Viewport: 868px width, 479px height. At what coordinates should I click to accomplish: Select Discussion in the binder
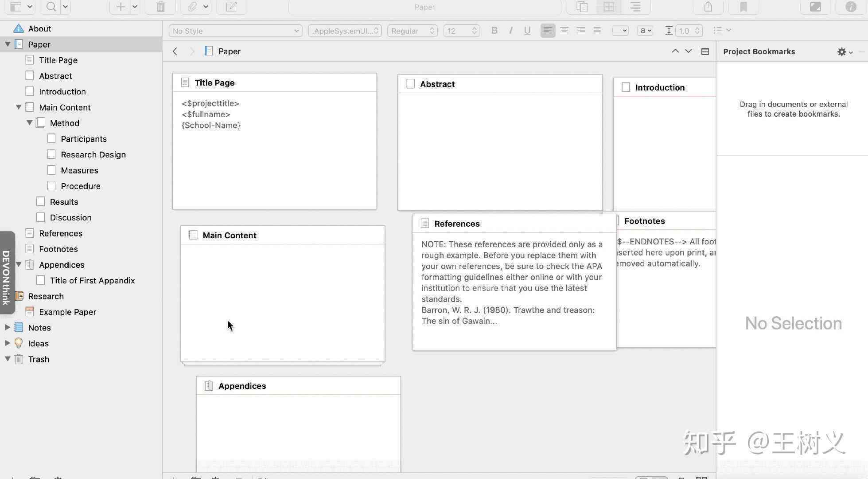click(x=70, y=217)
